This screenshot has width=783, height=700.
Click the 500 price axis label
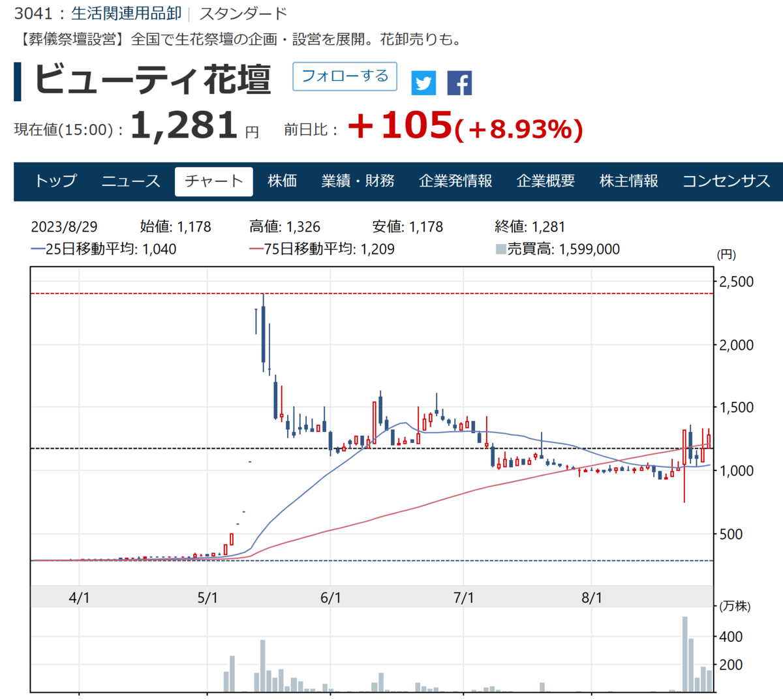pos(731,534)
